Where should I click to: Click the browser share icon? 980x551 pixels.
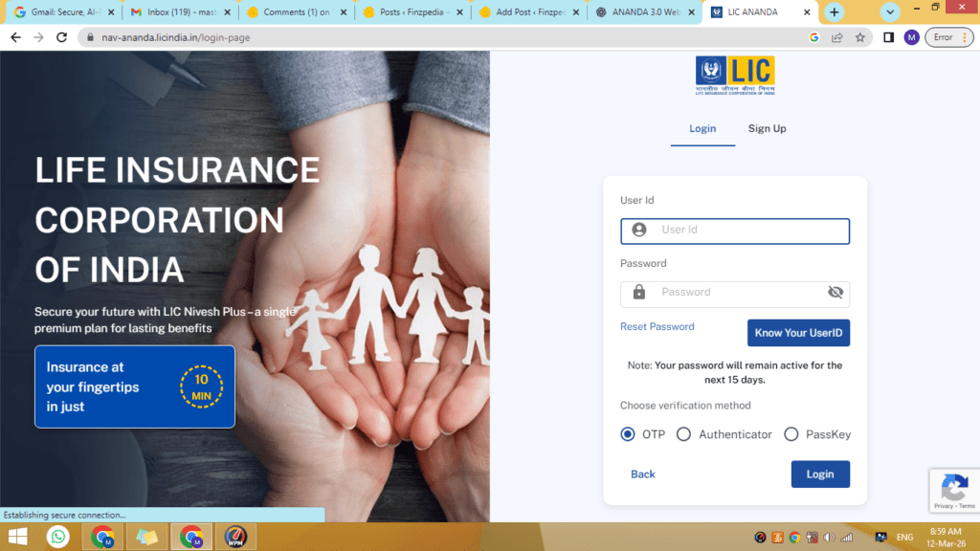(837, 37)
